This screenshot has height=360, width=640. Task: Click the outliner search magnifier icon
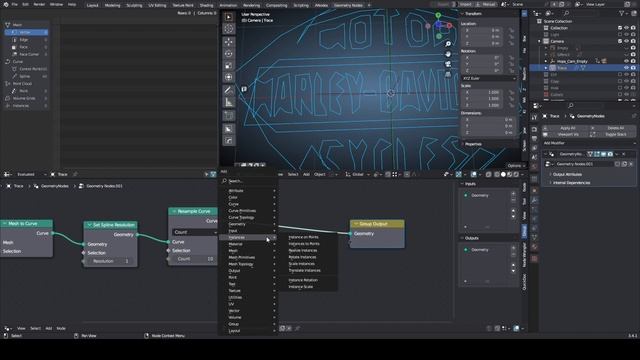click(566, 13)
